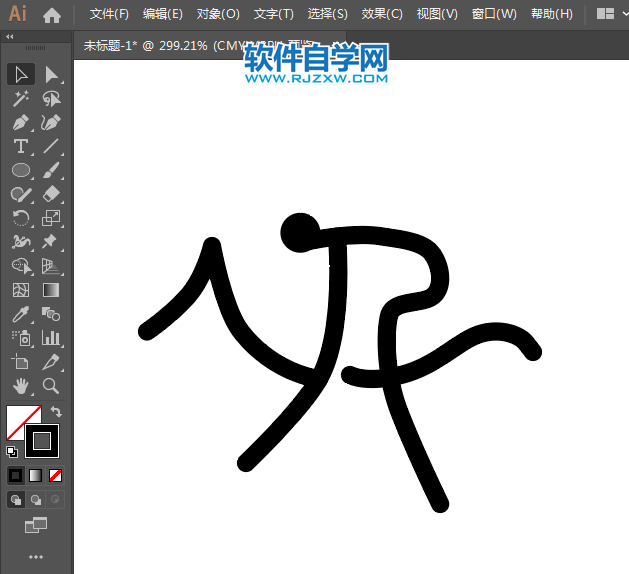Enable Draw Inside mode
629x574 pixels.
(55, 500)
